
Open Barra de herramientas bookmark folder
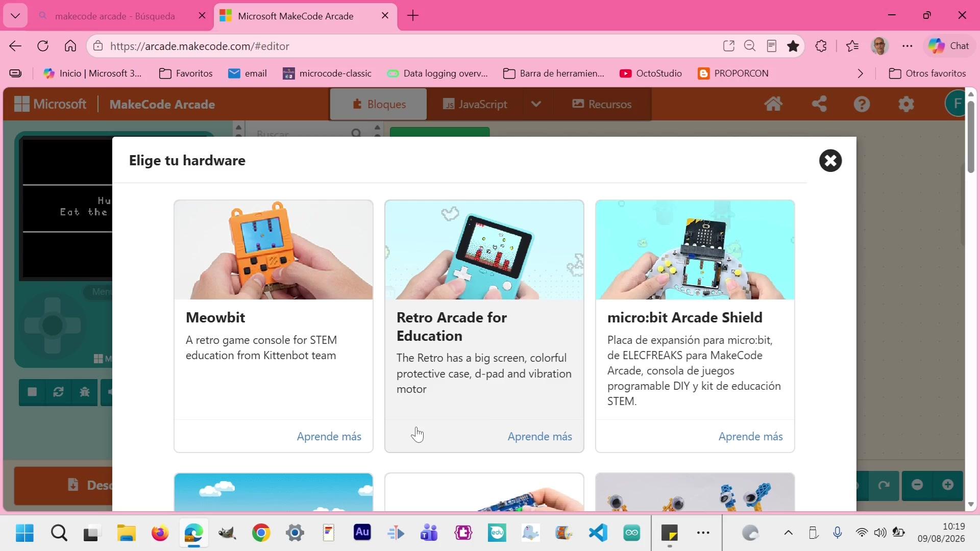point(554,73)
